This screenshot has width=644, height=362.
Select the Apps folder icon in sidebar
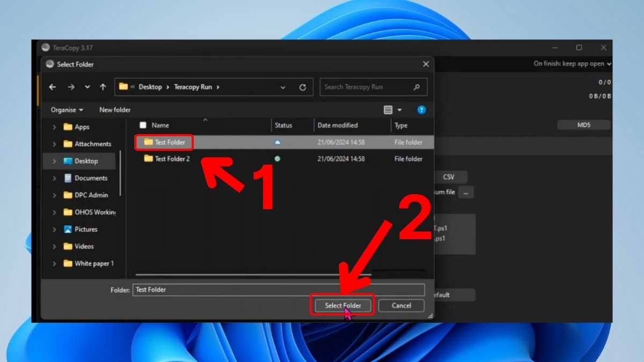[68, 127]
